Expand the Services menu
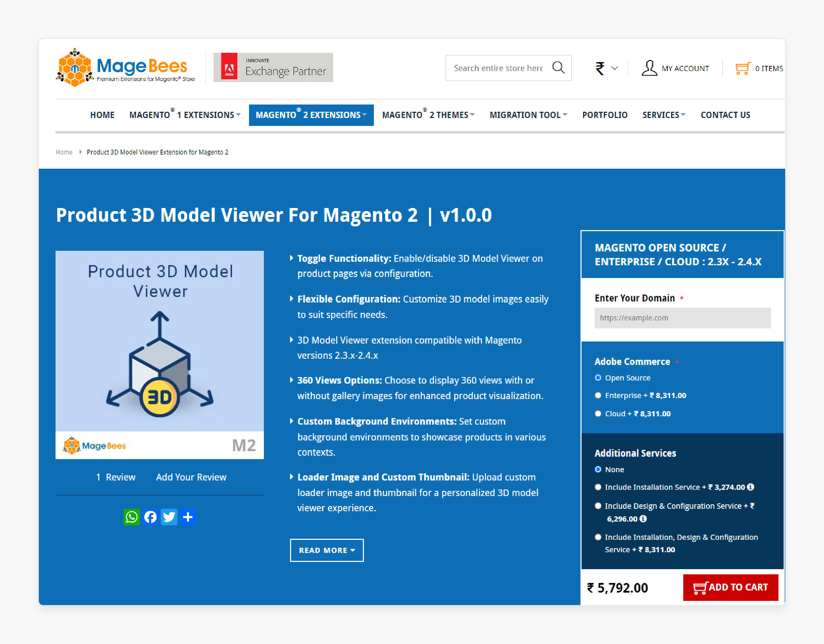The height and width of the screenshot is (644, 824). click(664, 115)
